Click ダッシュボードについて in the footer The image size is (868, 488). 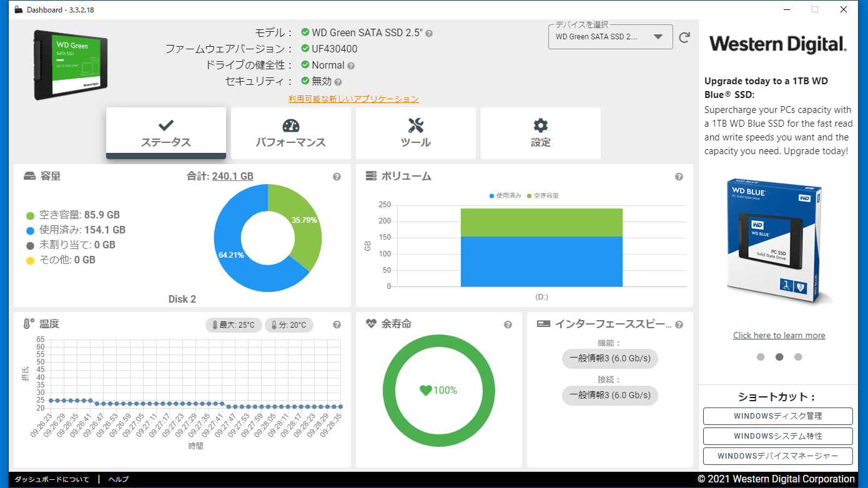pos(52,480)
